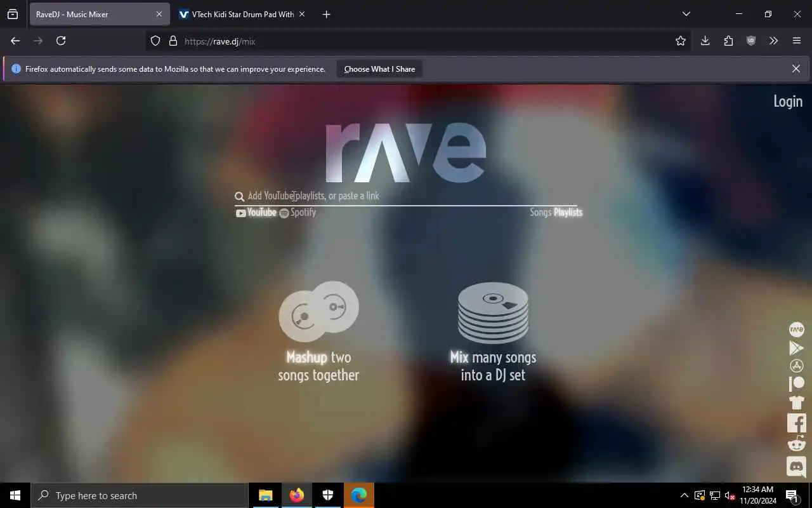This screenshot has height=508, width=812.
Task: Bookmark this page with star icon
Action: [681, 41]
